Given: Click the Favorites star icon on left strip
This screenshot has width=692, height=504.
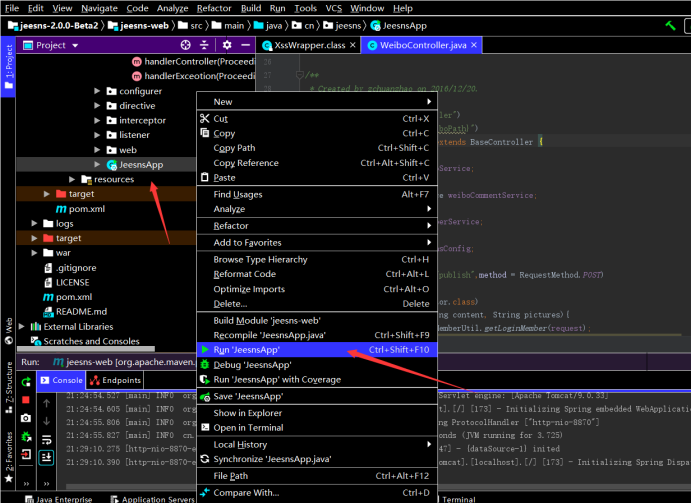Looking at the screenshot, I should pyautogui.click(x=8, y=479).
